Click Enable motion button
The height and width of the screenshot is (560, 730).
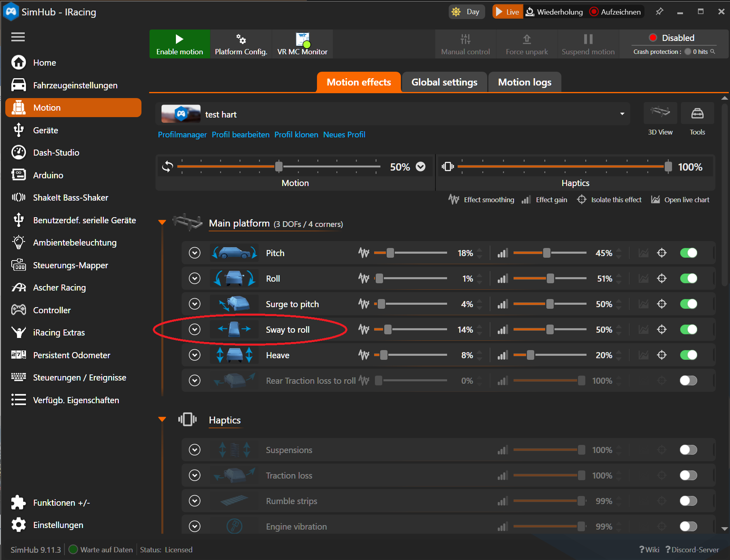[x=180, y=44]
